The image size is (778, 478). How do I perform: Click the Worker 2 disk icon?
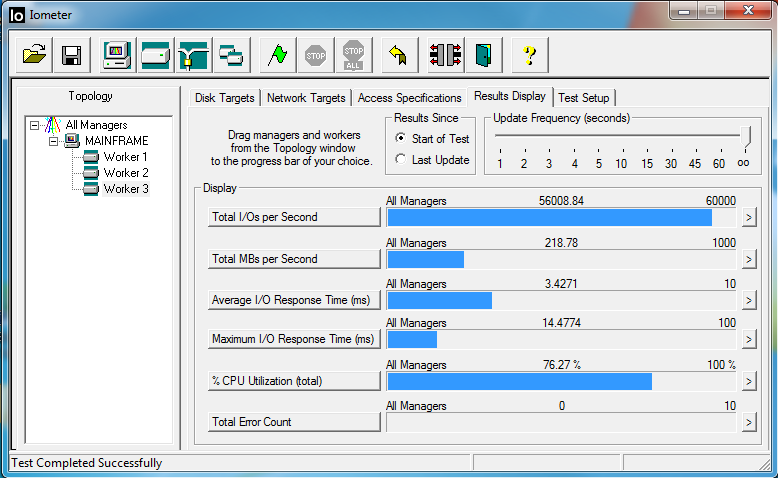[91, 173]
